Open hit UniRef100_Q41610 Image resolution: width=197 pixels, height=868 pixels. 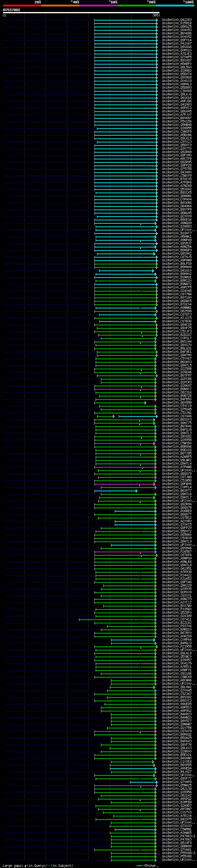click(x=177, y=271)
